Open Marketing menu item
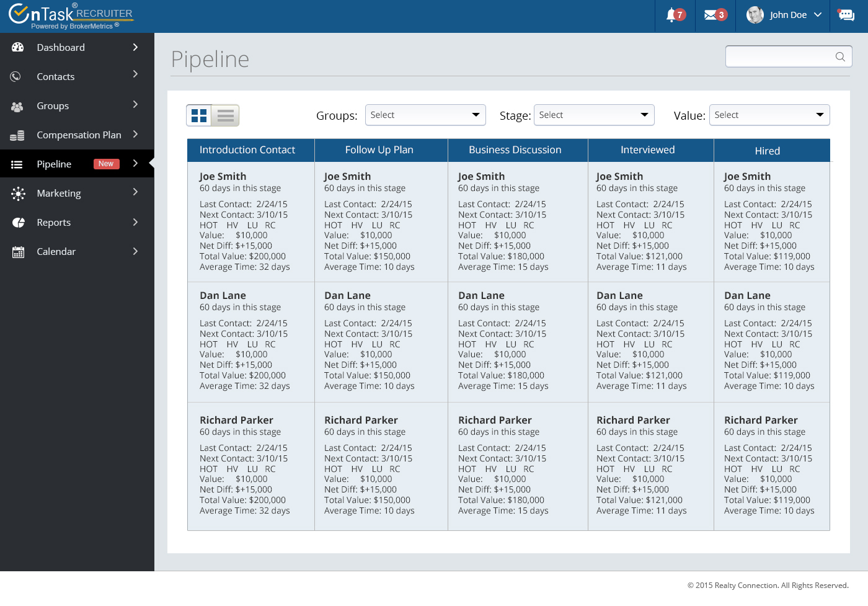Image resolution: width=868 pixels, height=606 pixels. pyautogui.click(x=77, y=193)
